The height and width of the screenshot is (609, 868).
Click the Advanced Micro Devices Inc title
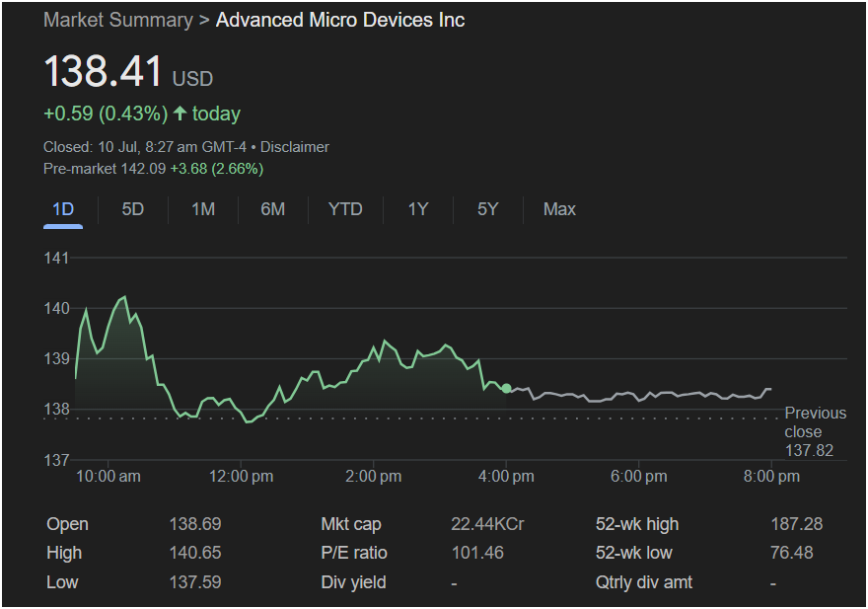point(340,20)
